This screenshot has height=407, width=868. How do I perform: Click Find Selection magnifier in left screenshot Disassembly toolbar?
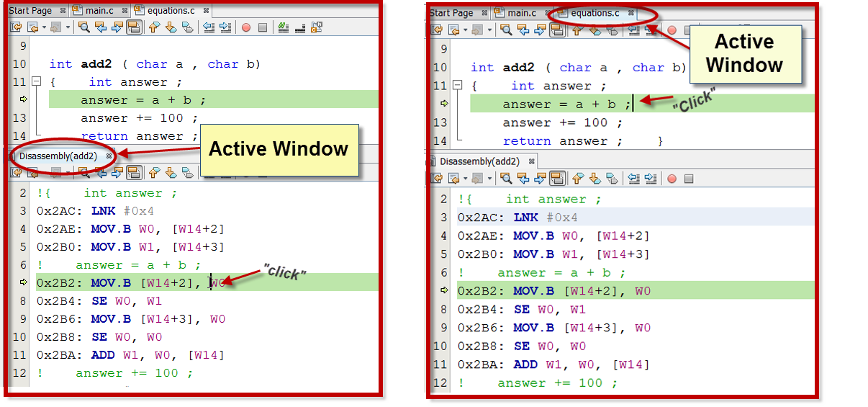84,172
